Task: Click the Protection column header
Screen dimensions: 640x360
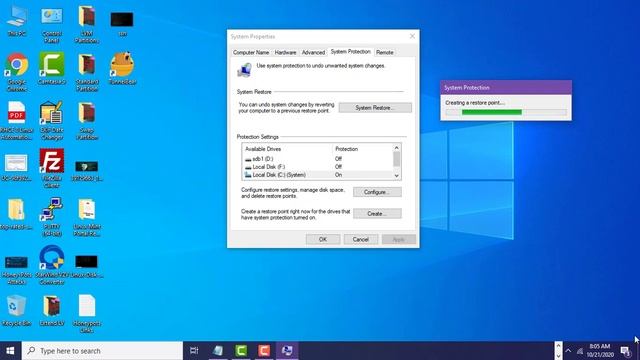Action: (x=362, y=149)
